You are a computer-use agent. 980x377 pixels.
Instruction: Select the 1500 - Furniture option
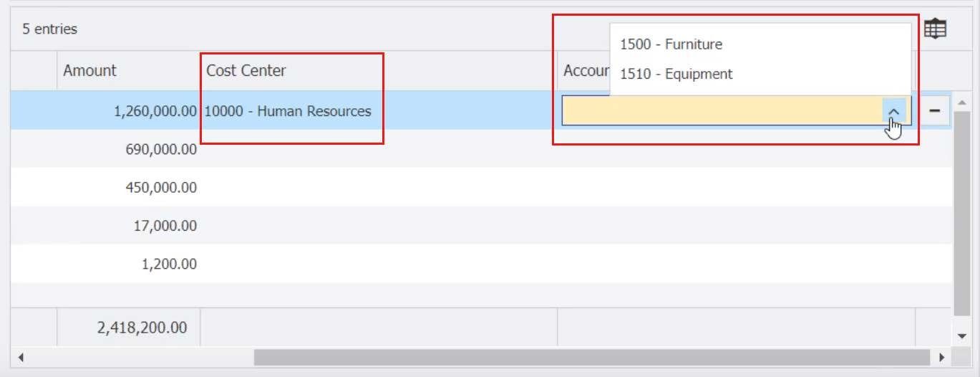point(761,44)
